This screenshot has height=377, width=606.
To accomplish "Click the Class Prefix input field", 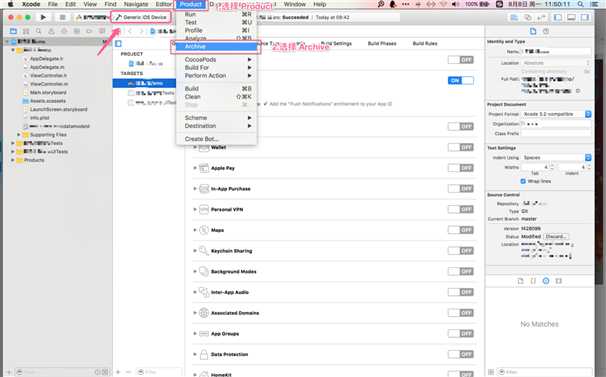I will [x=556, y=133].
